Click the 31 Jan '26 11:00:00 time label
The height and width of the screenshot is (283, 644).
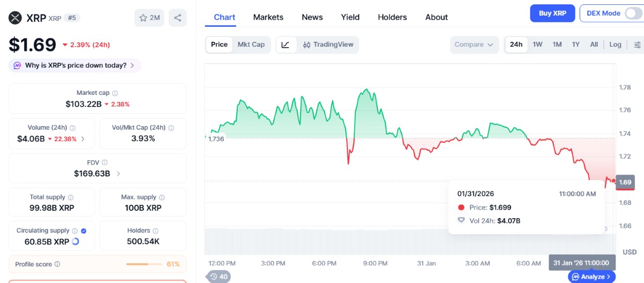[582, 263]
